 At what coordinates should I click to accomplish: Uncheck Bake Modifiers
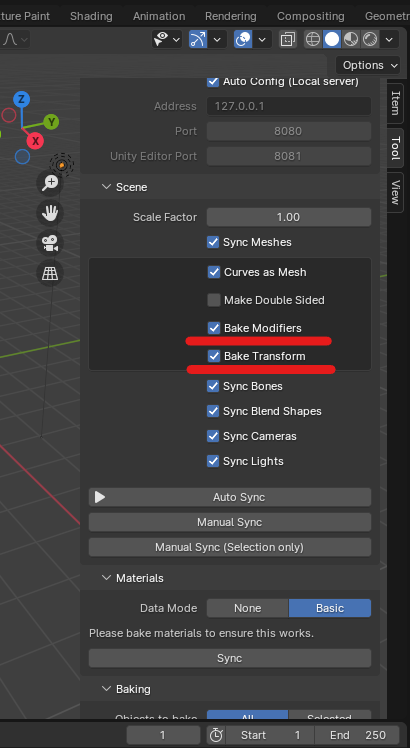point(214,328)
